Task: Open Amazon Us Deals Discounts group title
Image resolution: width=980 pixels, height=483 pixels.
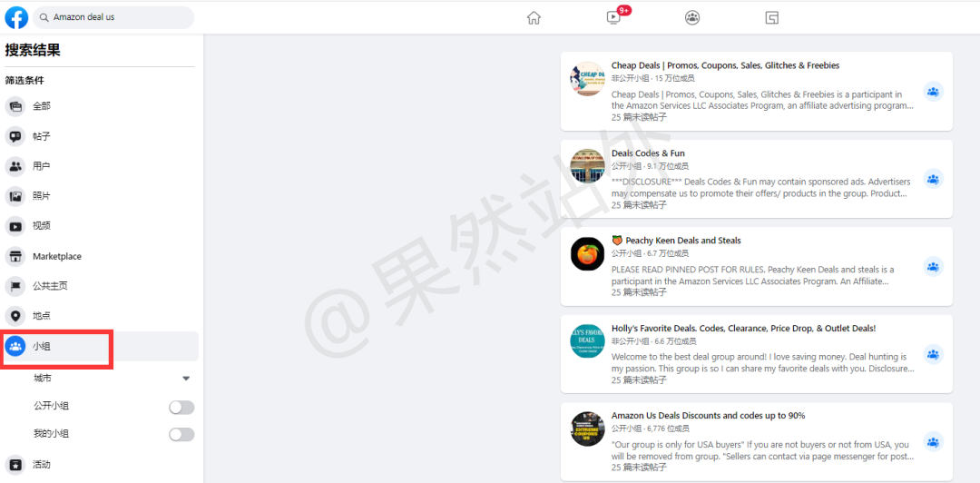Action: tap(708, 416)
